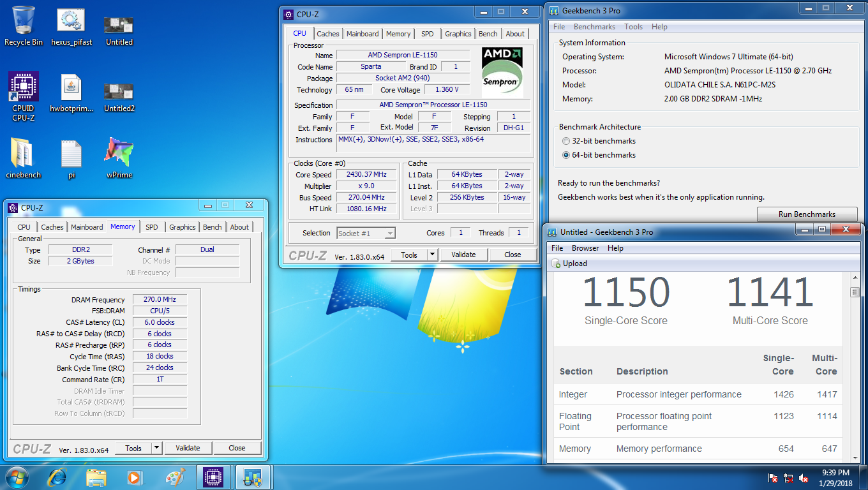This screenshot has height=490, width=868.
Task: Open the Windows Start menu
Action: pos(17,477)
